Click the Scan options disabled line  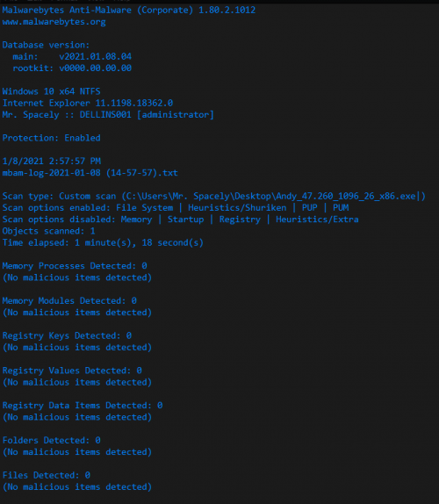click(x=181, y=220)
